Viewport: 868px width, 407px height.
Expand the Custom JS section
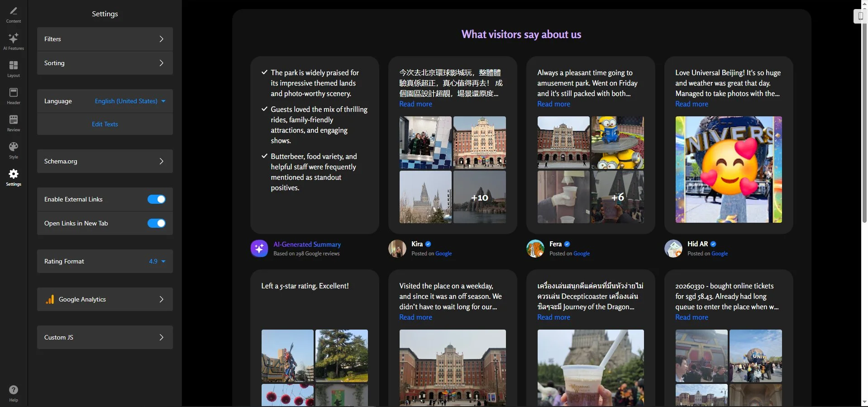(x=105, y=337)
